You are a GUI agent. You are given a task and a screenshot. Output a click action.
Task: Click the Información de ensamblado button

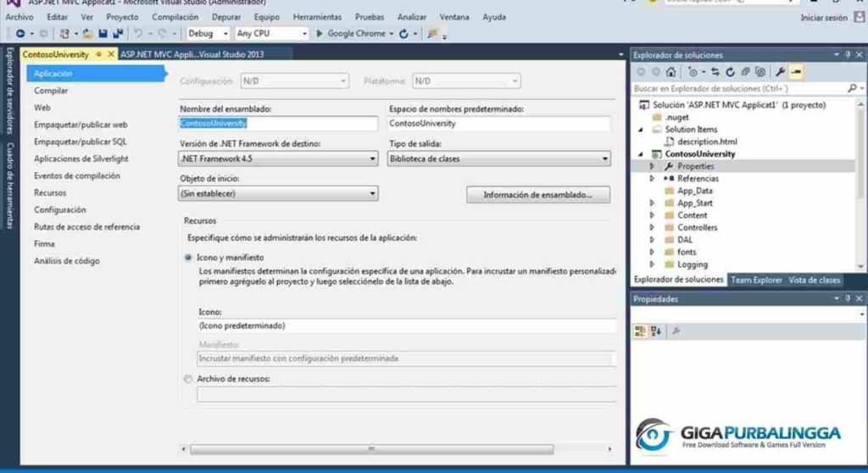click(x=538, y=195)
